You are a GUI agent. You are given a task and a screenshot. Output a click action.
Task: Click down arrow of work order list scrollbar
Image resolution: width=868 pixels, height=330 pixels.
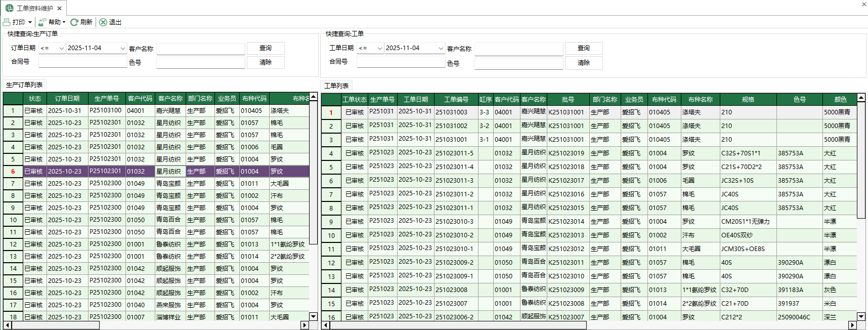click(861, 316)
